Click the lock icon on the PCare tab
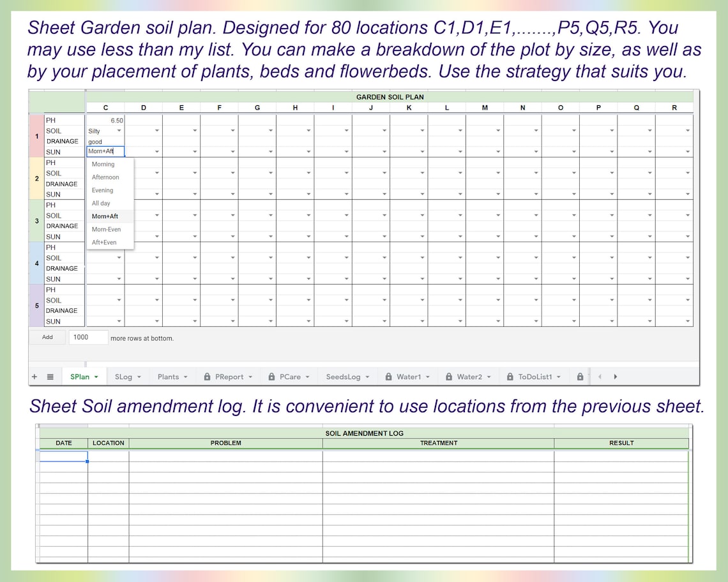Screen dimensions: 728x582 click(x=272, y=377)
